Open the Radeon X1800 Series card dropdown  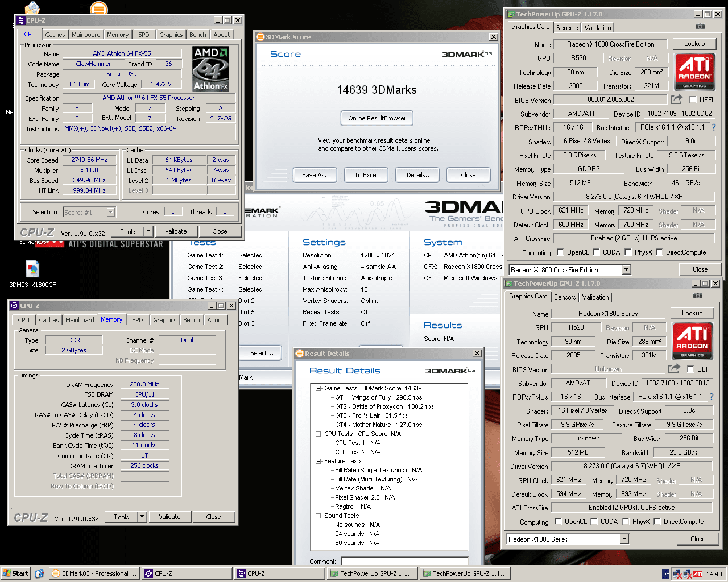[624, 539]
